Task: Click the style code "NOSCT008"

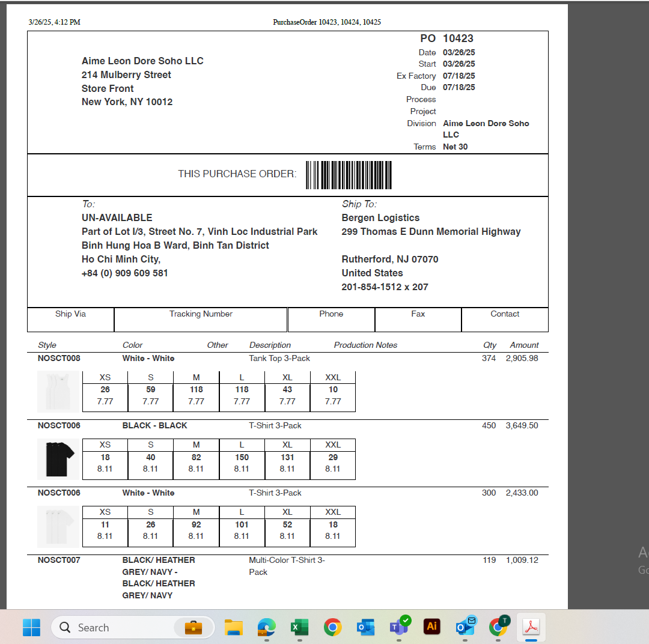Action: click(59, 359)
